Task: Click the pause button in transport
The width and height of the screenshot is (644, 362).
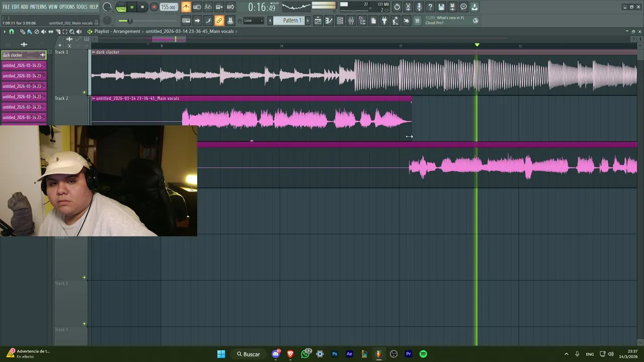Action: coord(132,7)
